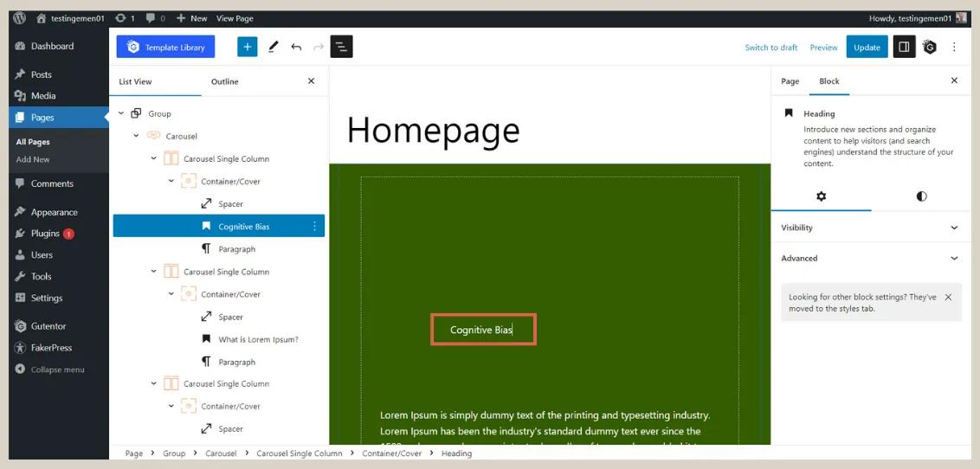Click the WordPress logo in admin bar
Image resolution: width=980 pixels, height=469 pixels.
[x=19, y=18]
